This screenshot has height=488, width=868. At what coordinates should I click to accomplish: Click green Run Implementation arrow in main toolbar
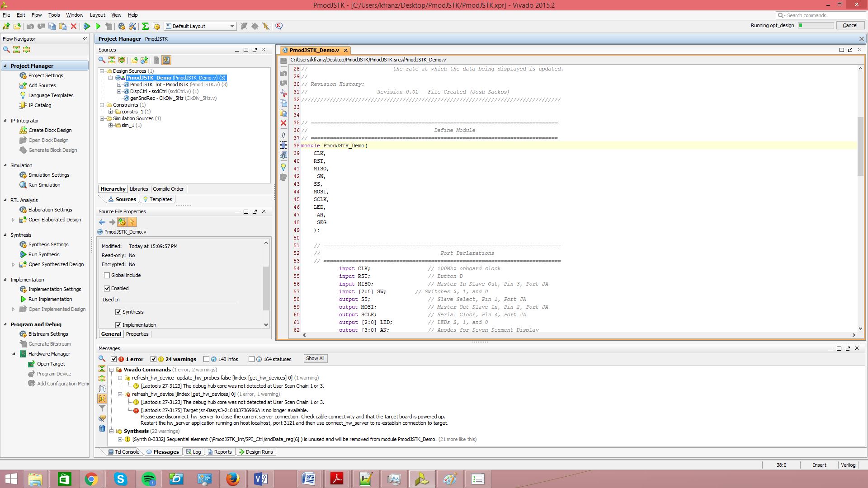(x=98, y=26)
